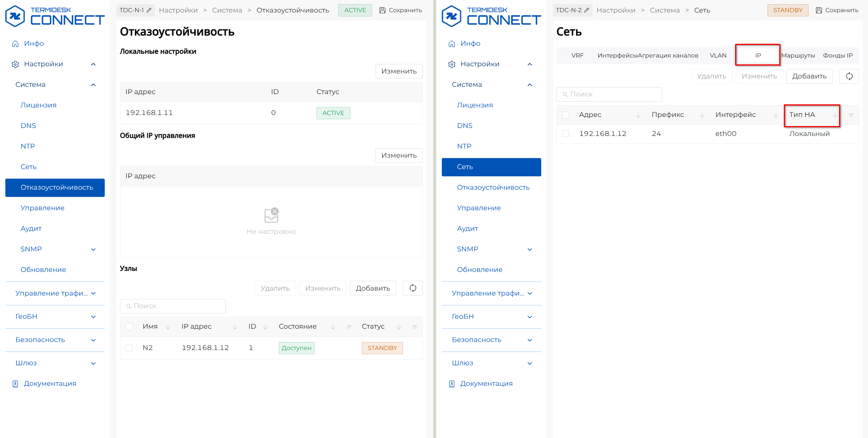
Task: Click the Поиск field above the nodes table
Action: coord(173,306)
